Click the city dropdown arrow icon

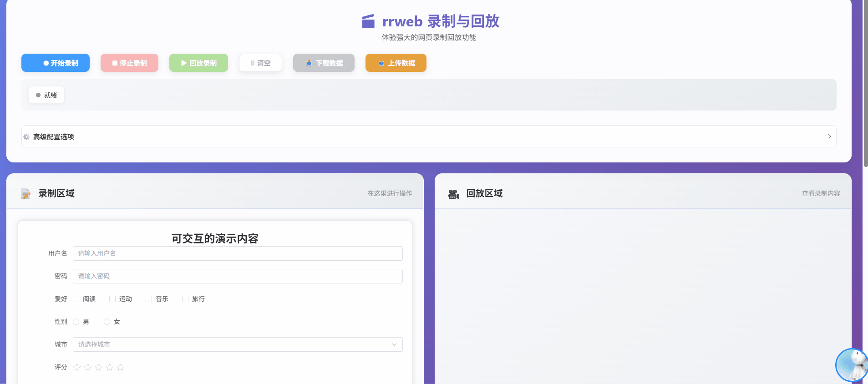pos(394,344)
